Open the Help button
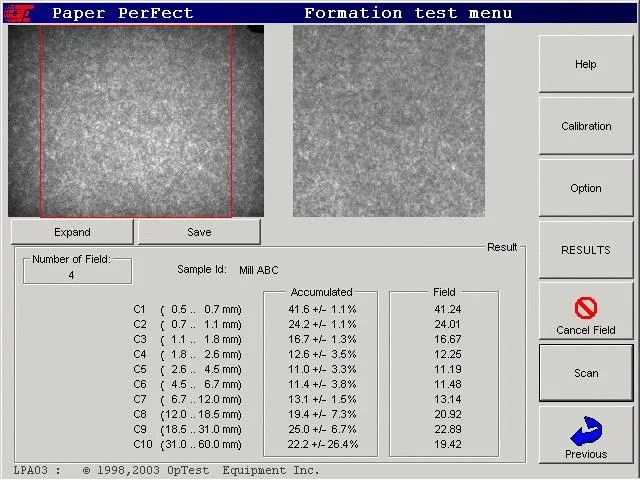This screenshot has height=480, width=640. point(586,64)
